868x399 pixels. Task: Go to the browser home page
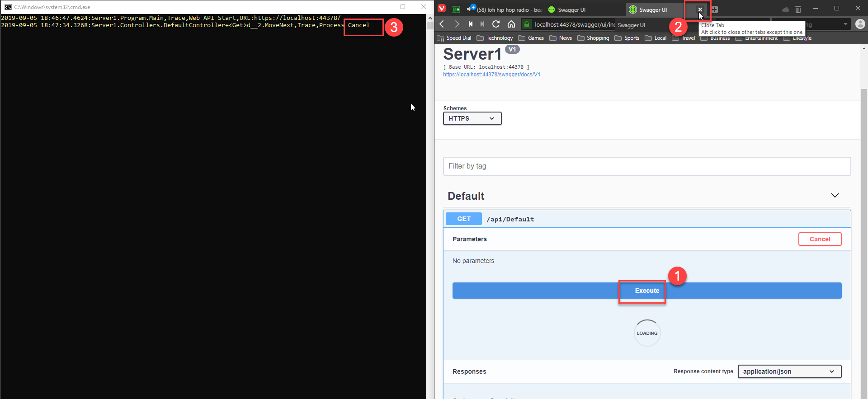pos(511,24)
